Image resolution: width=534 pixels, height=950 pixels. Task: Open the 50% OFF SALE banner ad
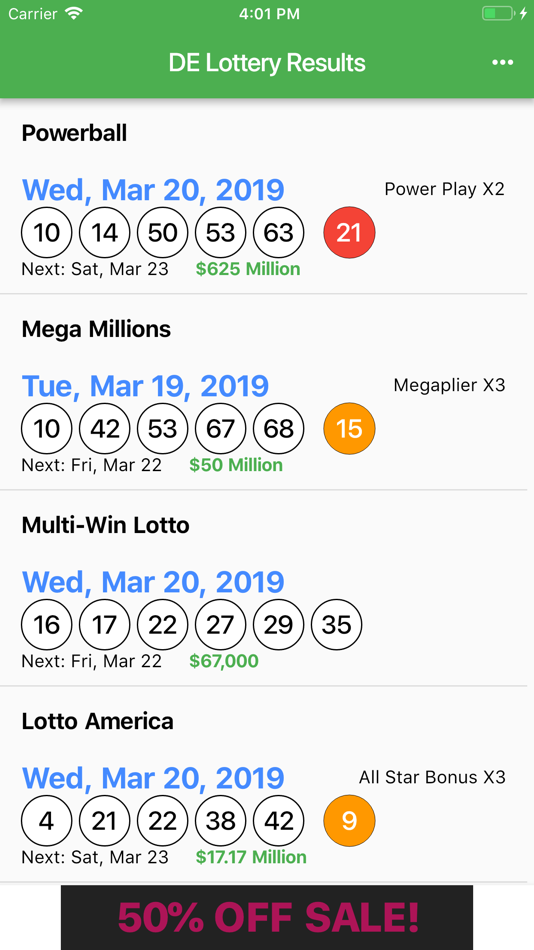click(x=267, y=917)
